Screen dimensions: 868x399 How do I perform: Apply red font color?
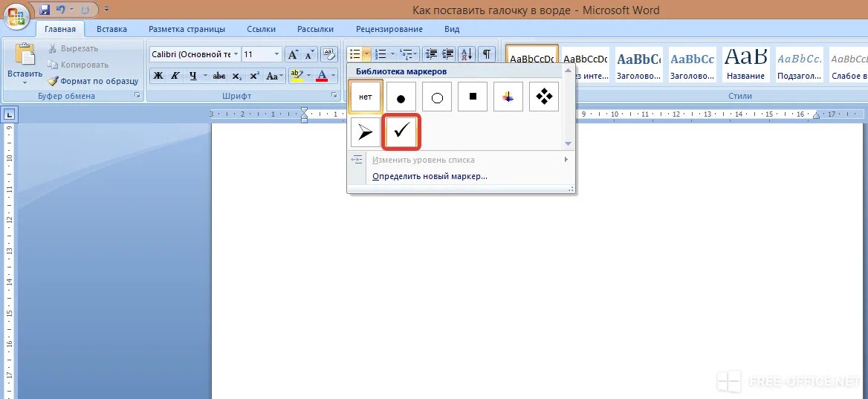(x=321, y=76)
